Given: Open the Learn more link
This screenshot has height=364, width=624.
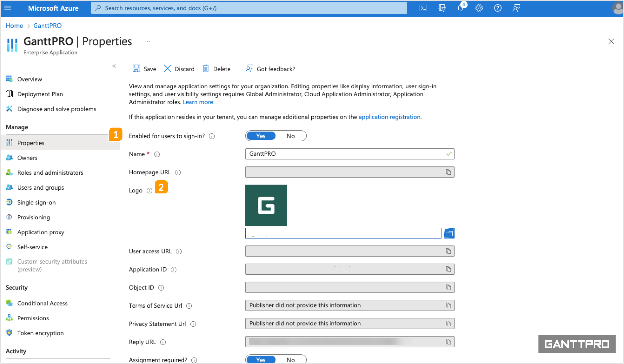Looking at the screenshot, I should [199, 102].
